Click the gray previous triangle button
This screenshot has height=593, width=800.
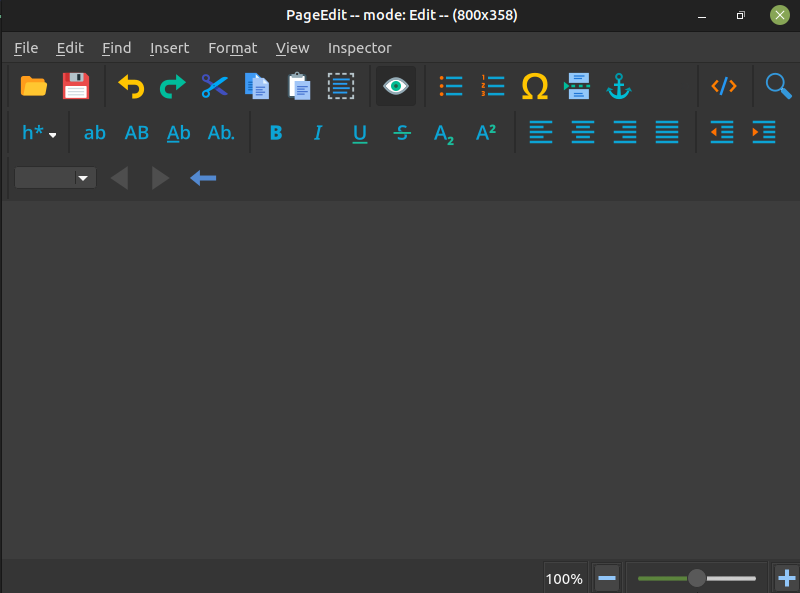pos(119,178)
